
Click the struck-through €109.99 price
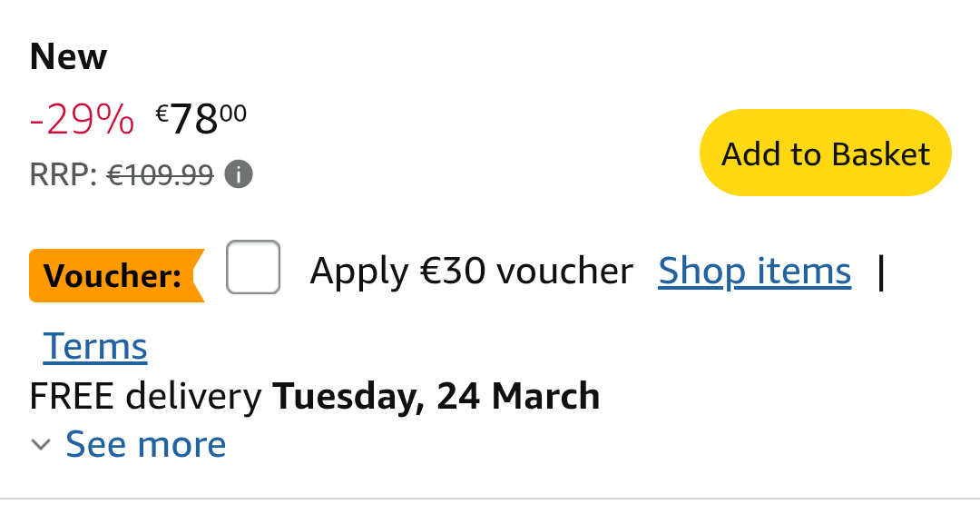[161, 174]
